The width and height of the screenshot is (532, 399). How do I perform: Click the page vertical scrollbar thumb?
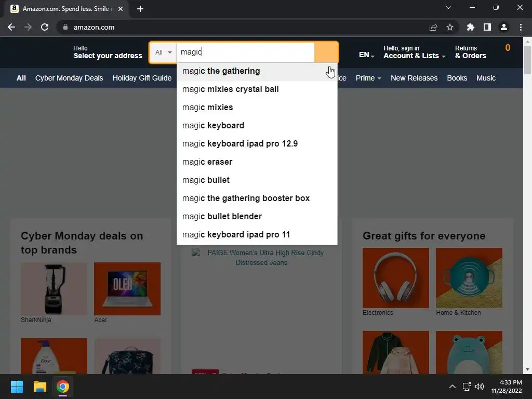coord(527,60)
